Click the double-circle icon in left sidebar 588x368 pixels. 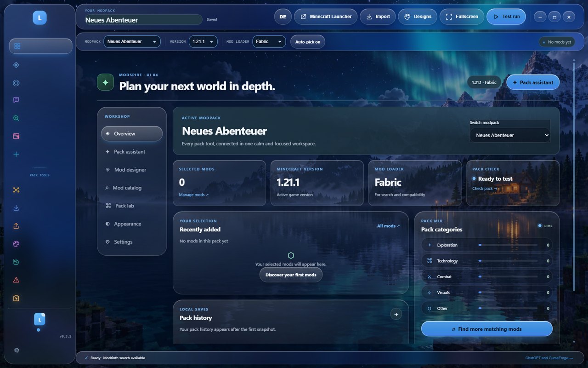click(16, 83)
